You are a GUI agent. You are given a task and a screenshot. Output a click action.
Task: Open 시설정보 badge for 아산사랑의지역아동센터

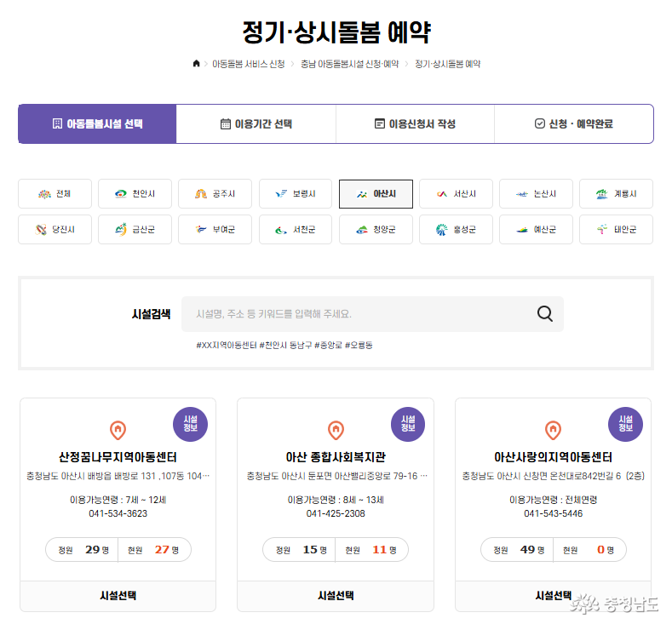pyautogui.click(x=626, y=424)
